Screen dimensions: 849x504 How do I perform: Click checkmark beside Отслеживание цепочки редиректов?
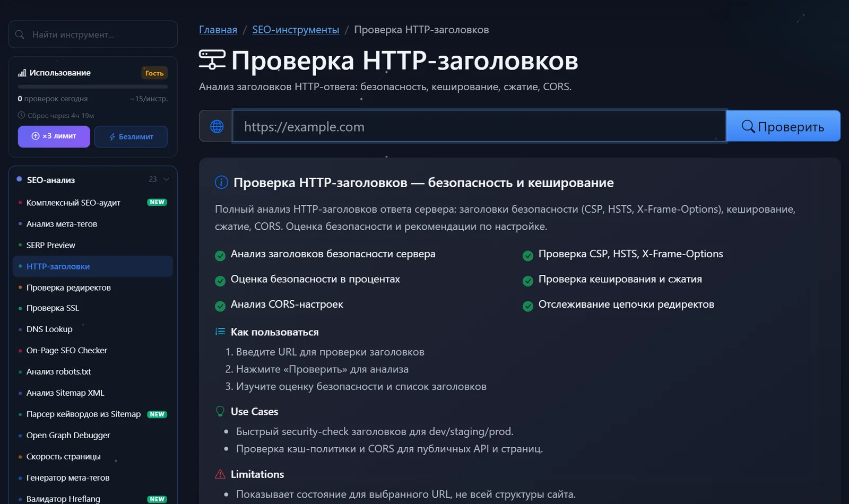(528, 306)
